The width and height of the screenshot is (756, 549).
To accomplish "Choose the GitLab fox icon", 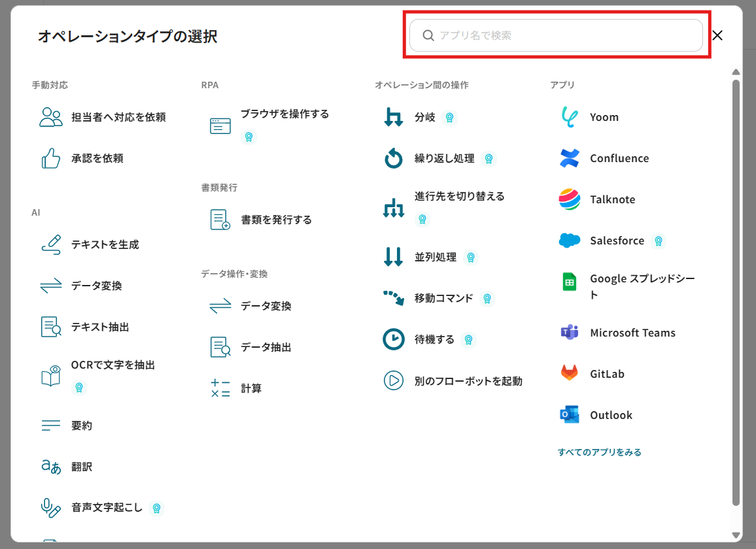I will tap(570, 374).
